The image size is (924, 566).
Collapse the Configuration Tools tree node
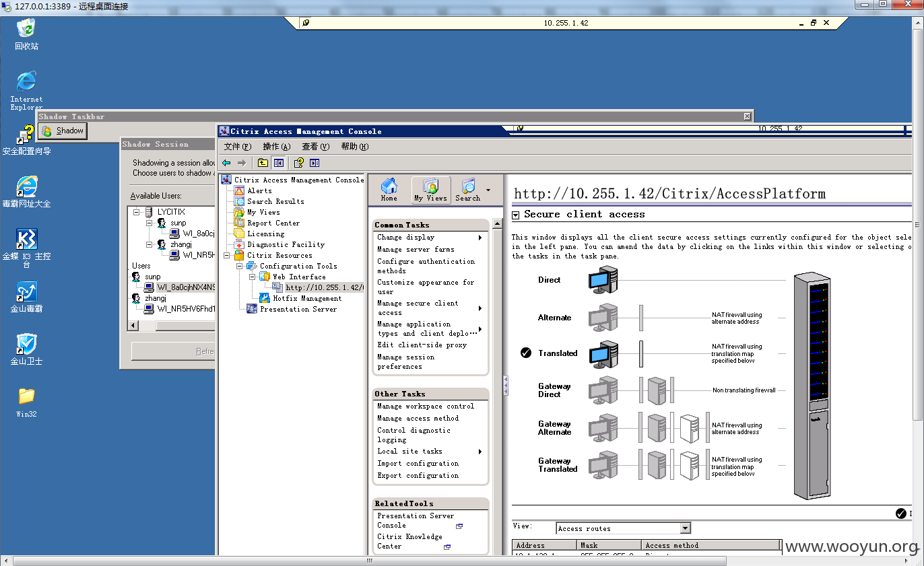(240, 267)
